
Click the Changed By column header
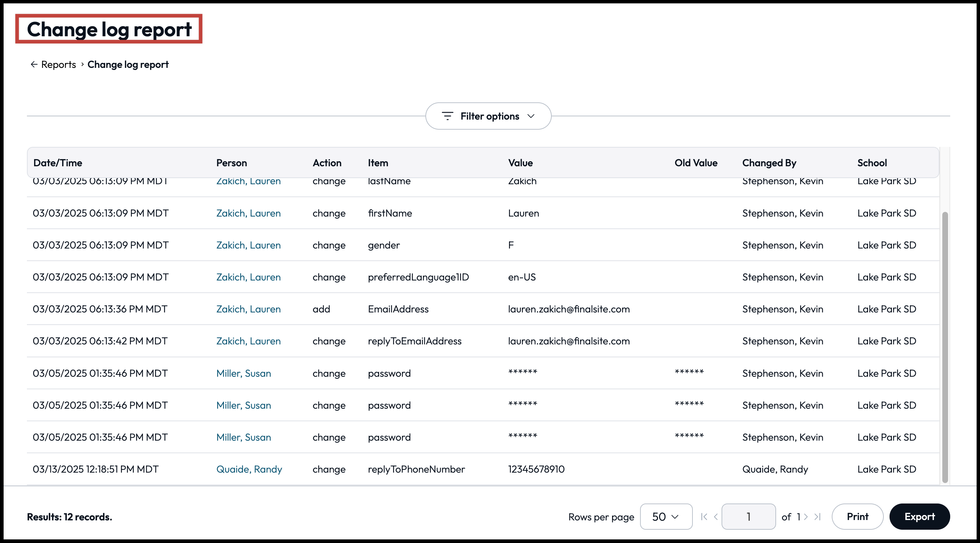coord(769,163)
